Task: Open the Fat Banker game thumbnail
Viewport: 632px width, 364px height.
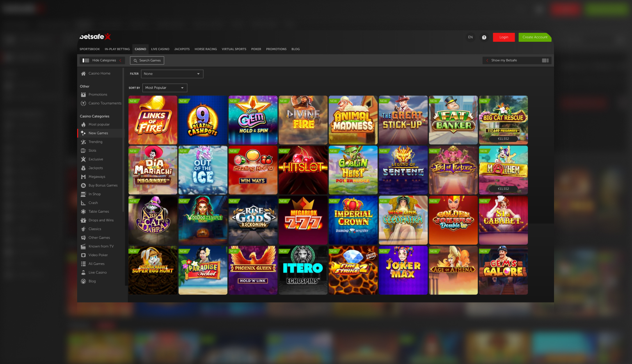Action: point(453,120)
